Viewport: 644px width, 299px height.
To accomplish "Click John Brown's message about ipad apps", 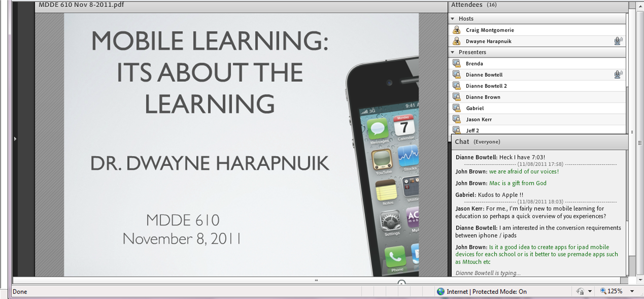I will pos(537,254).
